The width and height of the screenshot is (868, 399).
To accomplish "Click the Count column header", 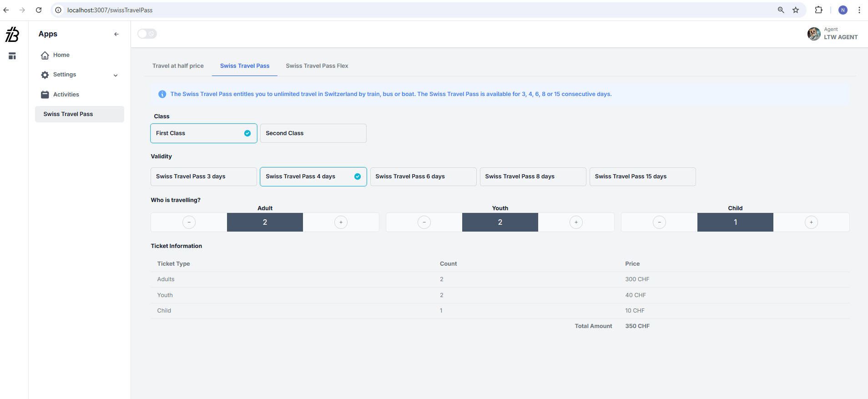I will point(448,264).
